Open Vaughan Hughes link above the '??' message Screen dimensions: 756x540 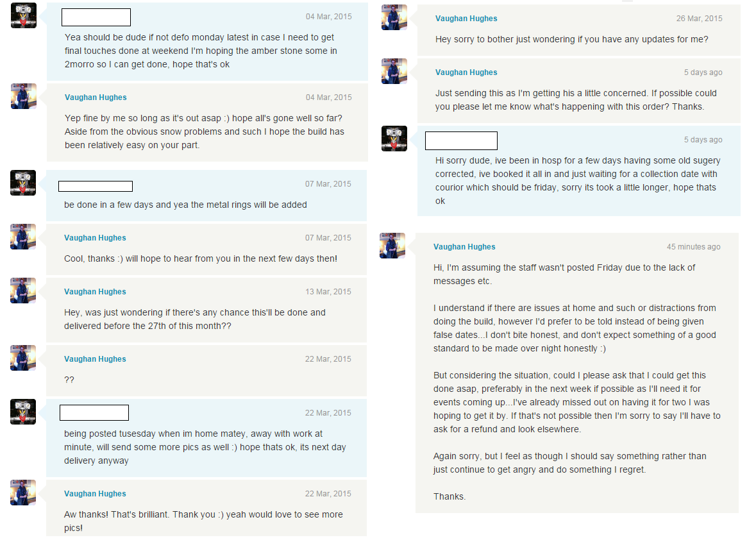[x=95, y=359]
